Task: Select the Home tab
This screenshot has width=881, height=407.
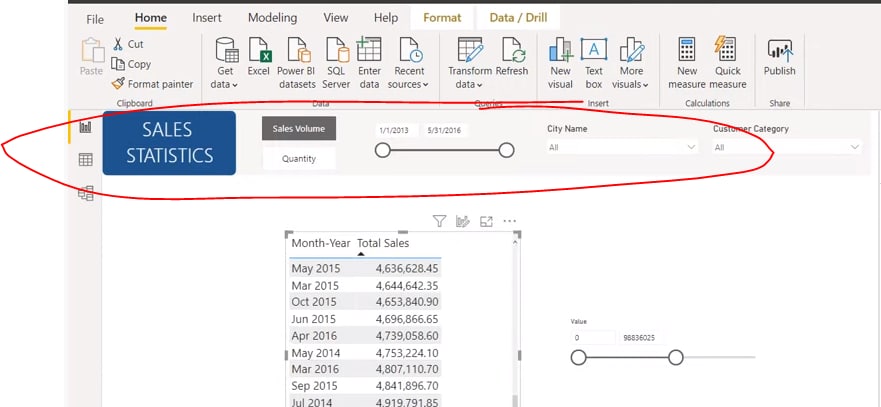Action: (x=151, y=18)
